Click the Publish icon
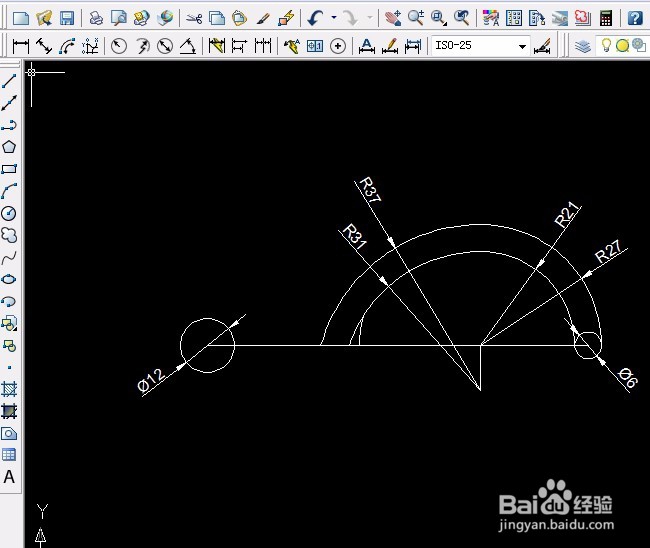Screen dimensions: 650x548 click(x=142, y=18)
